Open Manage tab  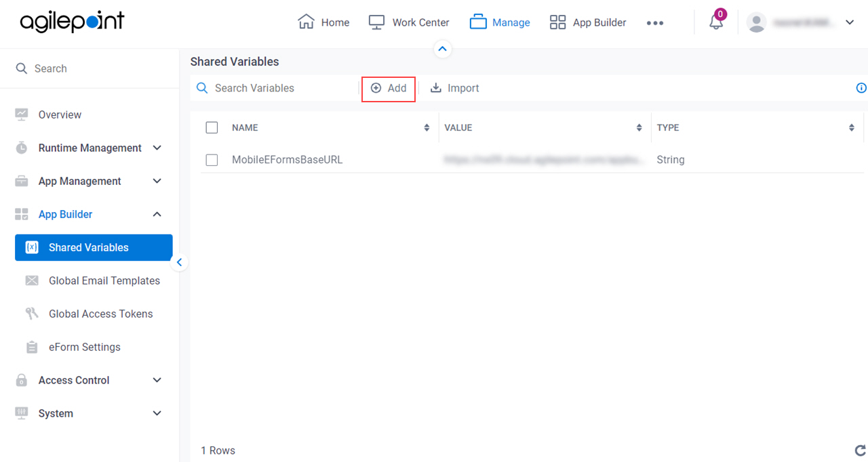pyautogui.click(x=500, y=22)
